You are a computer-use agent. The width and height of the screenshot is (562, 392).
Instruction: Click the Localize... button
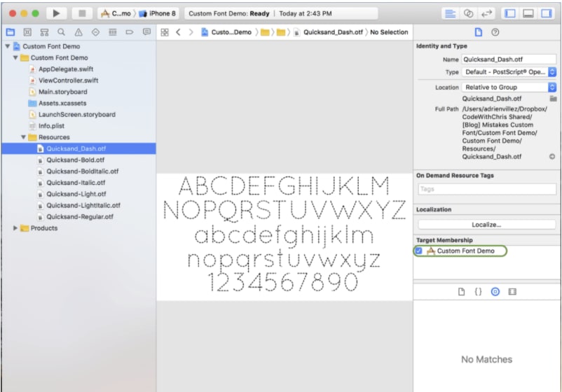pos(486,225)
